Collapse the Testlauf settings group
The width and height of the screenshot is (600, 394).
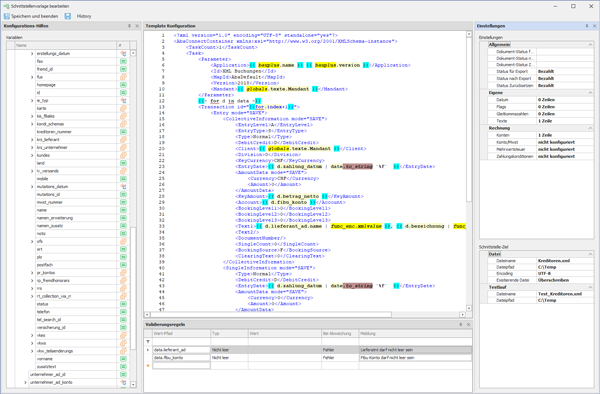pyautogui.click(x=590, y=287)
